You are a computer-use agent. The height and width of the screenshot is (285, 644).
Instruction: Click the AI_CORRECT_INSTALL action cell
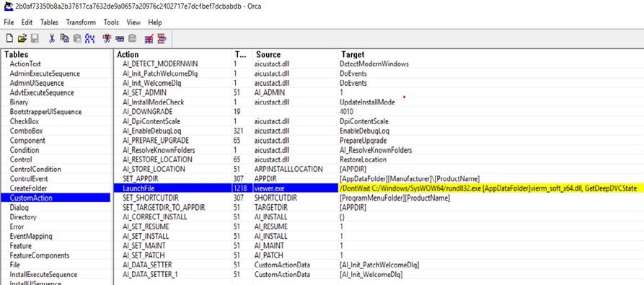(155, 217)
